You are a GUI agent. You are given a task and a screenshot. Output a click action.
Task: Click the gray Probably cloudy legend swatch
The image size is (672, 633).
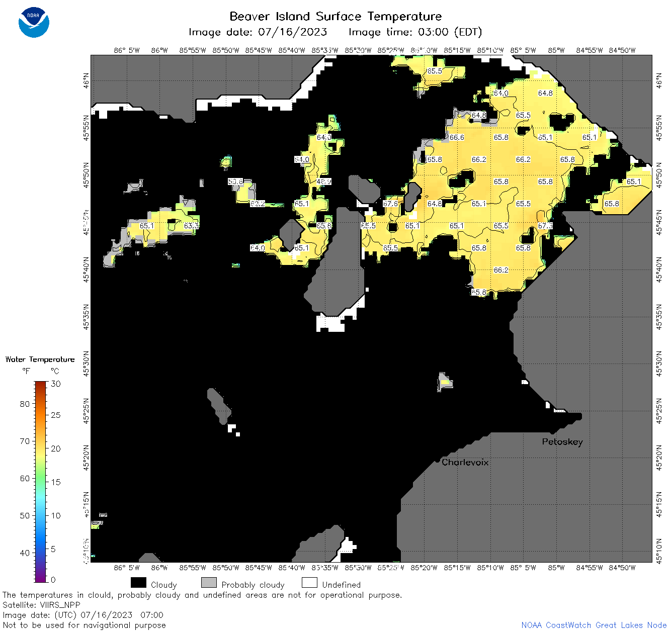coord(209,583)
